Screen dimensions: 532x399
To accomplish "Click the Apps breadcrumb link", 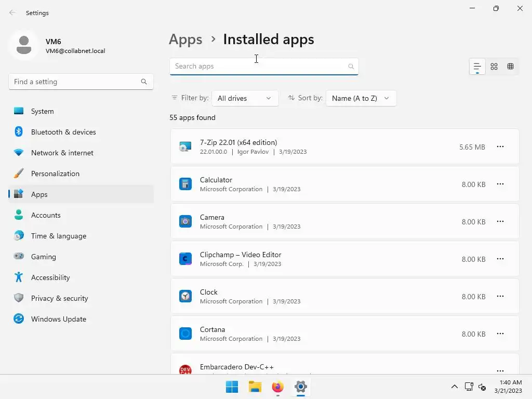I will (185, 39).
